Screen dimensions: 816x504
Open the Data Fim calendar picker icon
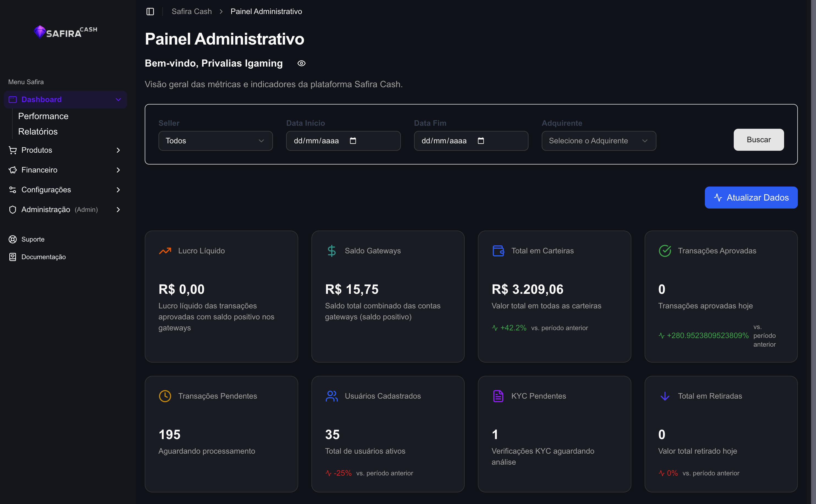481,141
